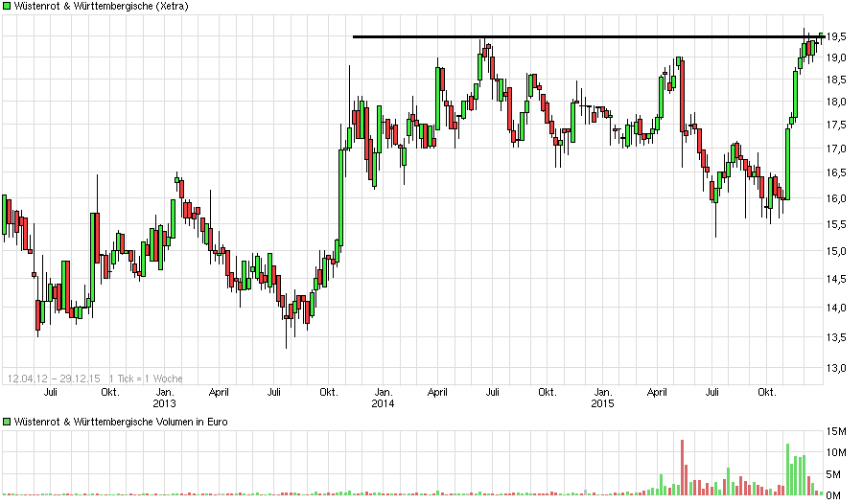The width and height of the screenshot is (863, 504).
Task: Click the date range text 12.04.12 – 29.12.15
Action: coord(53,378)
